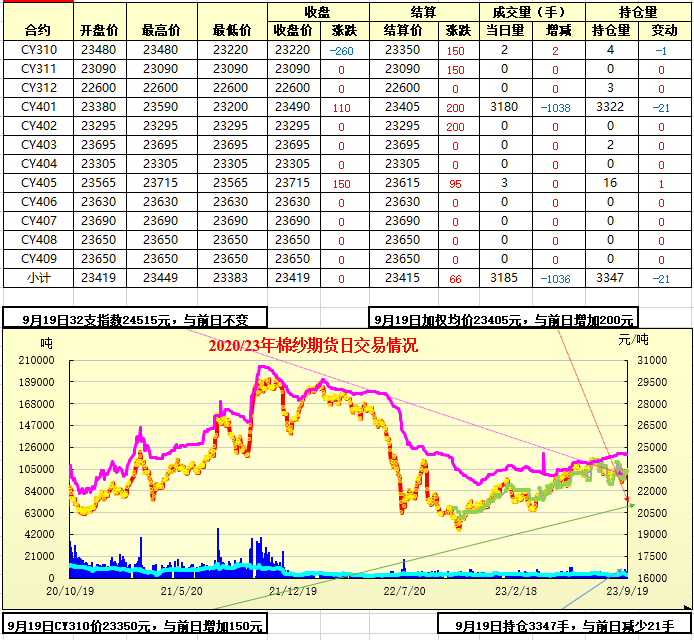Click the 持仓量 sub-header cell
This screenshot has height=640, width=694.
[x=610, y=31]
